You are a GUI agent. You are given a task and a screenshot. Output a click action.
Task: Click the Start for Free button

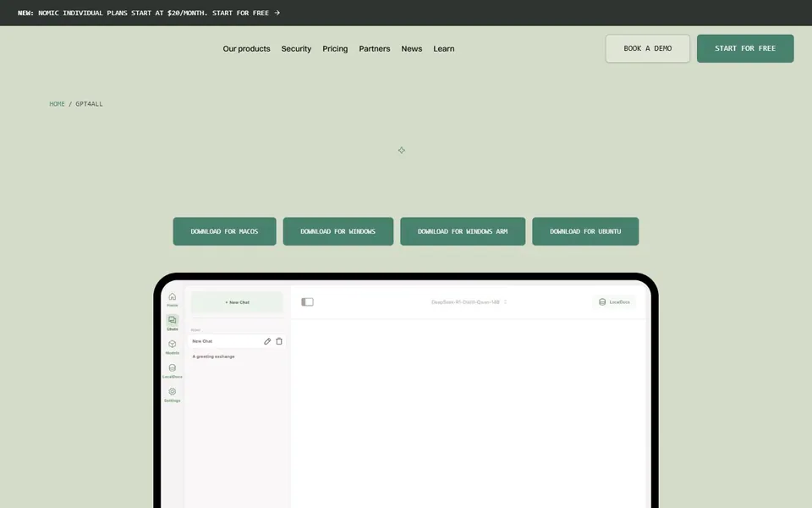click(745, 49)
